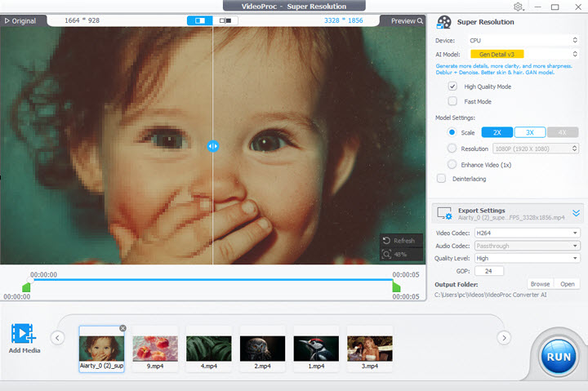Click the 3328 * 1856 output resolution text
This screenshot has width=588, height=391.
pyautogui.click(x=344, y=20)
